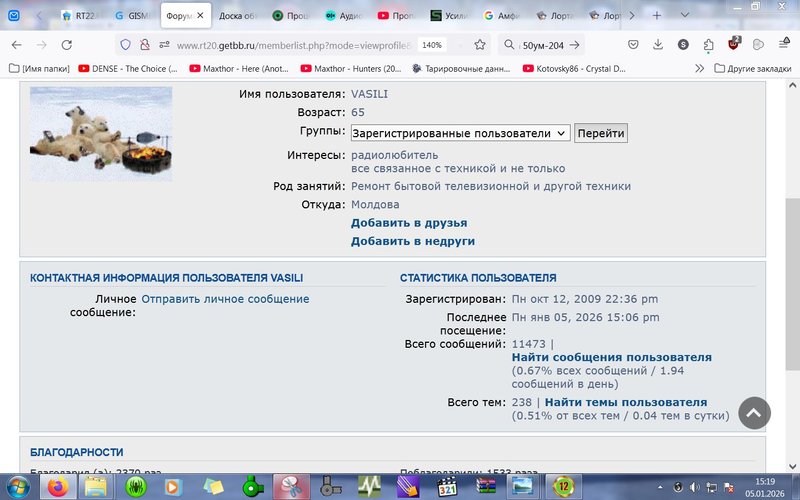This screenshot has width=800, height=500.
Task: Open the green waveform app on taskbar
Action: 369,487
